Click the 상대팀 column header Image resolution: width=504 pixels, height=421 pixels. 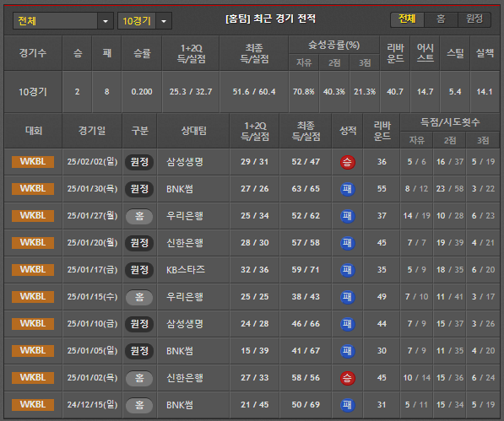point(193,131)
